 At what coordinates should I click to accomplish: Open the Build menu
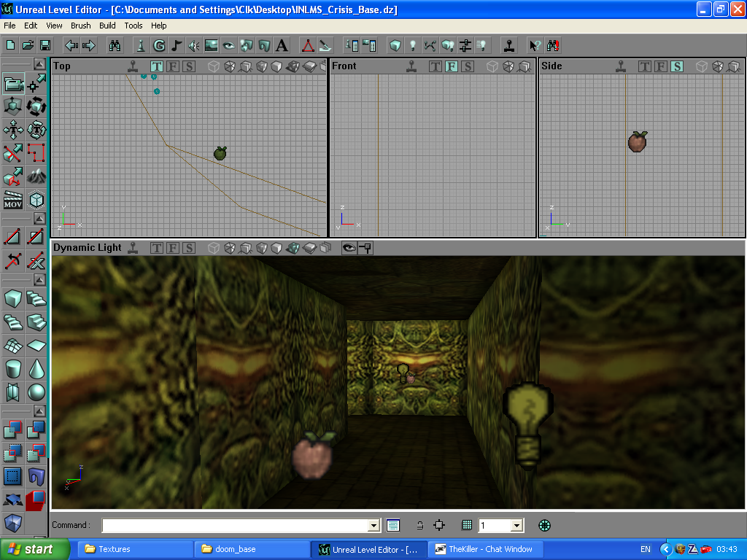[107, 26]
